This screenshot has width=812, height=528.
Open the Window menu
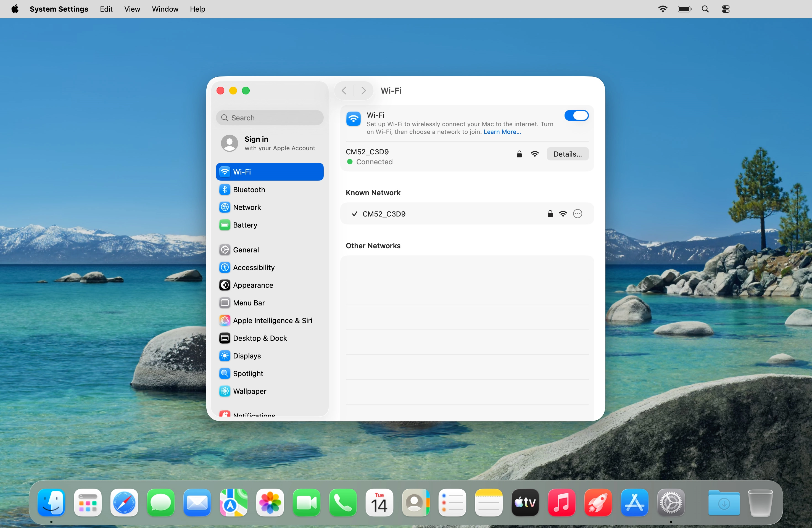click(165, 9)
